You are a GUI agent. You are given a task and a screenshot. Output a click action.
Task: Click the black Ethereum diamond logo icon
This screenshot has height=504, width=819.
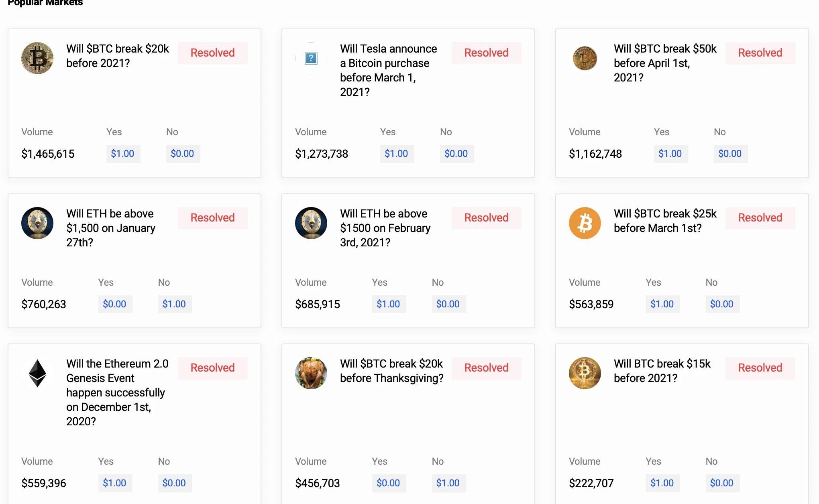click(x=37, y=373)
